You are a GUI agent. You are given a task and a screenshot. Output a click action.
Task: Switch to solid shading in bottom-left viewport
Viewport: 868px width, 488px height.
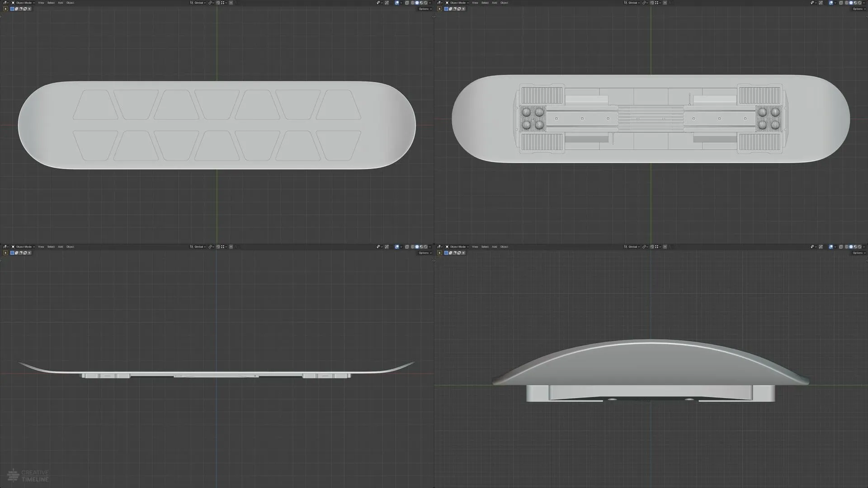click(417, 247)
